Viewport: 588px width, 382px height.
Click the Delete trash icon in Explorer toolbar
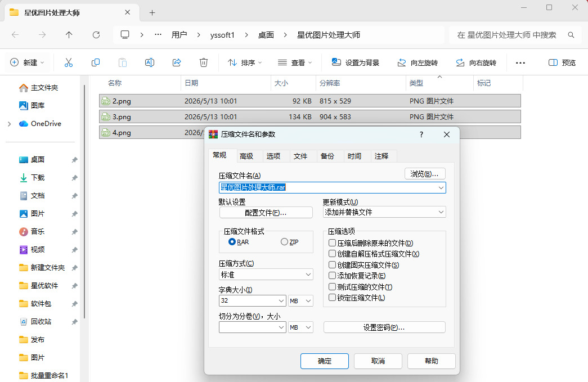point(204,62)
